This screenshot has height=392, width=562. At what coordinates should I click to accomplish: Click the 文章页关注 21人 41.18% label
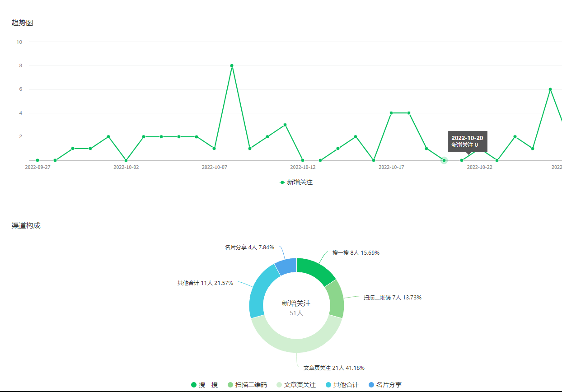[334, 368]
